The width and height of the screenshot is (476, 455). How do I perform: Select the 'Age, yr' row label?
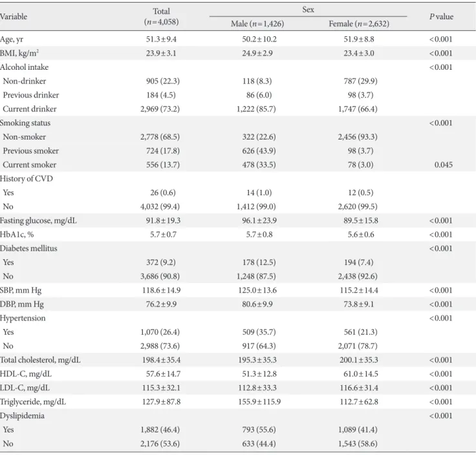(12, 39)
